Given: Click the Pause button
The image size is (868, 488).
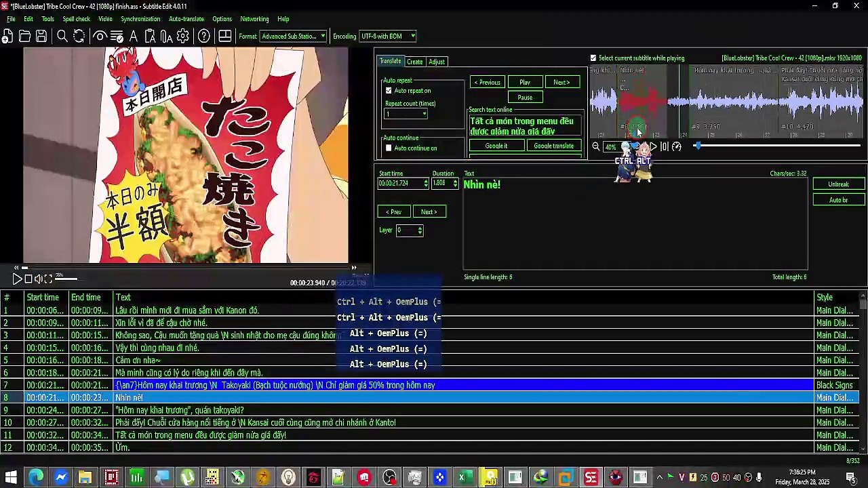Looking at the screenshot, I should point(525,98).
